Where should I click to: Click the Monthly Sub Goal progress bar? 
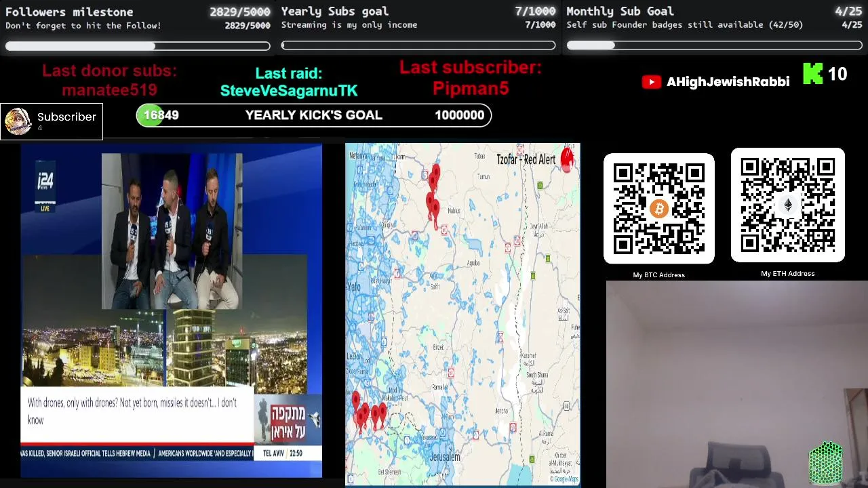[x=714, y=46]
